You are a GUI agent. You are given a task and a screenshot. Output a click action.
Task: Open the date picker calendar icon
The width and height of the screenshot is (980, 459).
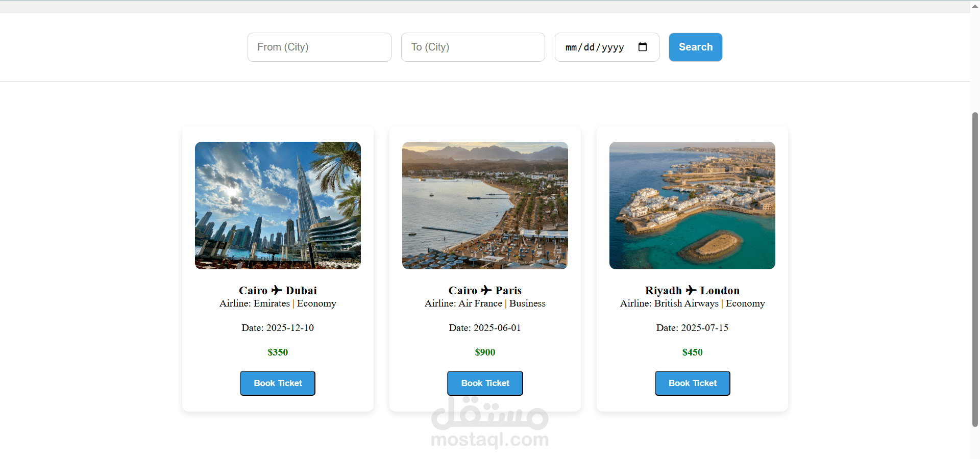pyautogui.click(x=643, y=47)
